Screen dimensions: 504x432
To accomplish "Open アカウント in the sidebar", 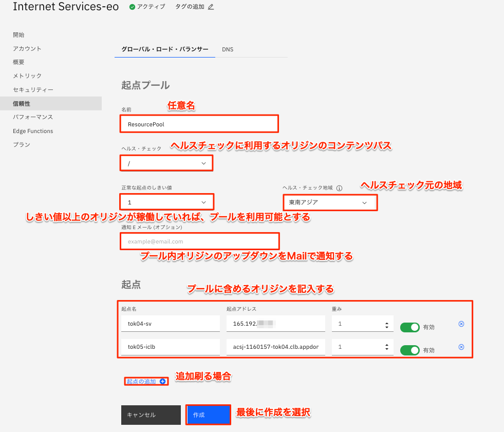I will pos(27,48).
